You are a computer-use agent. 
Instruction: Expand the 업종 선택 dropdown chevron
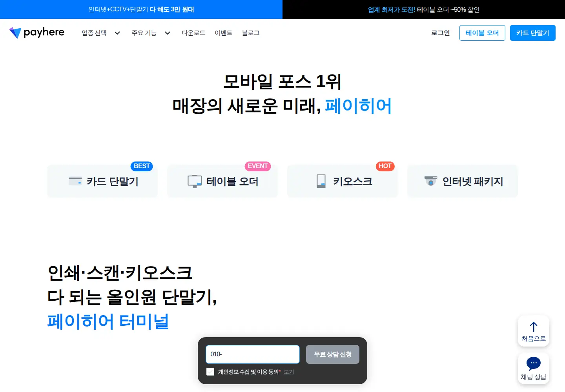(x=117, y=33)
